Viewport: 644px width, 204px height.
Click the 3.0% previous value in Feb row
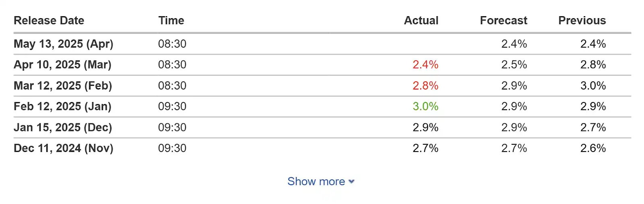[x=592, y=86]
